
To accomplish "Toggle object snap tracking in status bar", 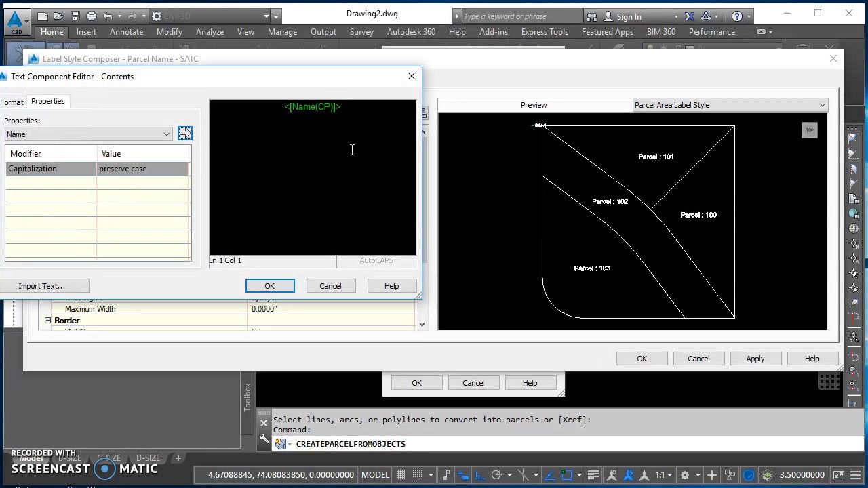I will (549, 475).
